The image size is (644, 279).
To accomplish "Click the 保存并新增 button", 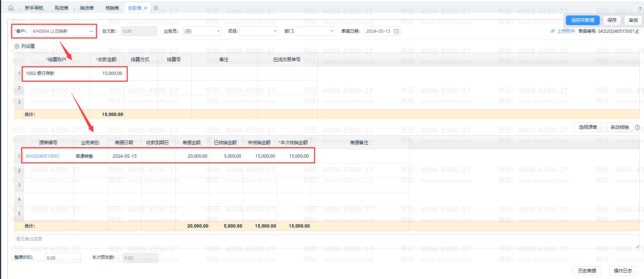I will tap(582, 20).
